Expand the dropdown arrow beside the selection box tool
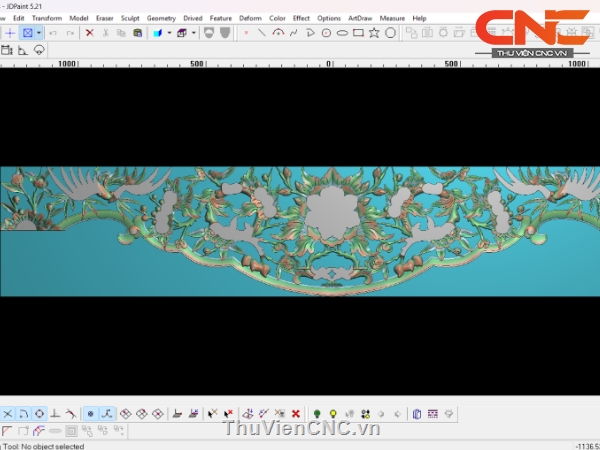Viewport: 600px width, 450px height. pos(38,33)
